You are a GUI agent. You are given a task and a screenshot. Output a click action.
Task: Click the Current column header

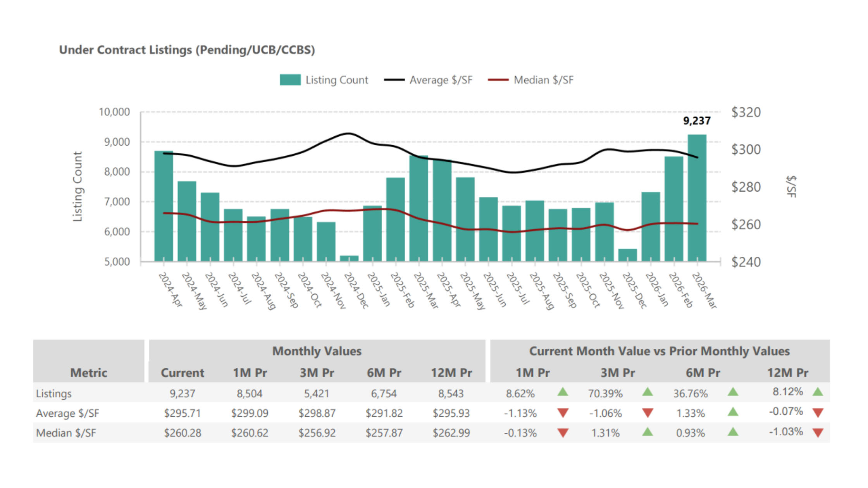pyautogui.click(x=182, y=373)
